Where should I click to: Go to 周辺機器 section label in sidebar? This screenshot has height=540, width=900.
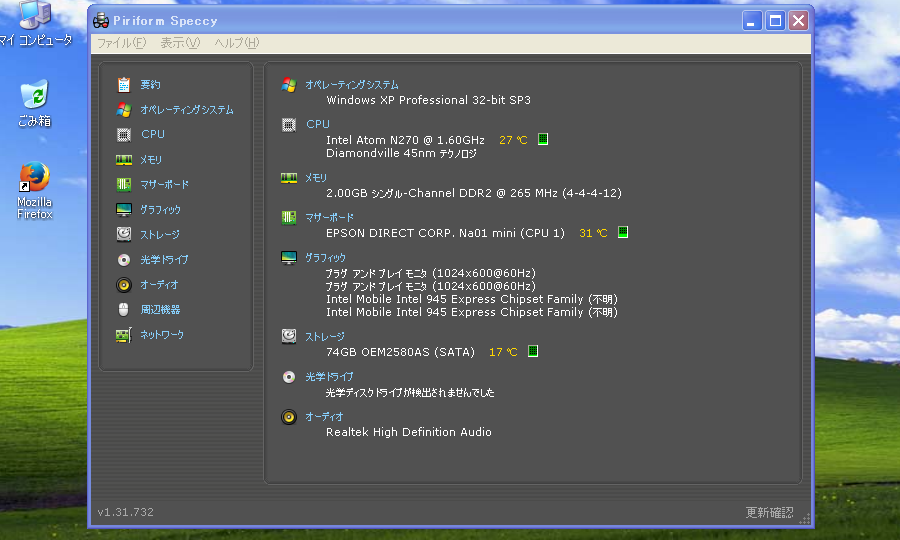[x=160, y=309]
